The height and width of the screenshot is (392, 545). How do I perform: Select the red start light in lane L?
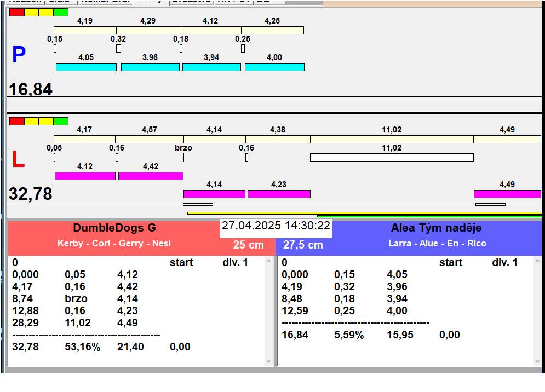(x=16, y=121)
